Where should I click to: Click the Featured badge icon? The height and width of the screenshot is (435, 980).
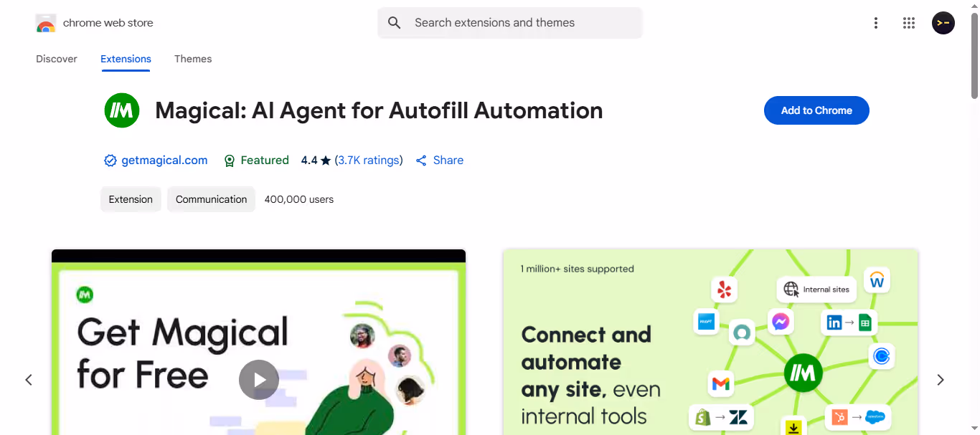230,161
